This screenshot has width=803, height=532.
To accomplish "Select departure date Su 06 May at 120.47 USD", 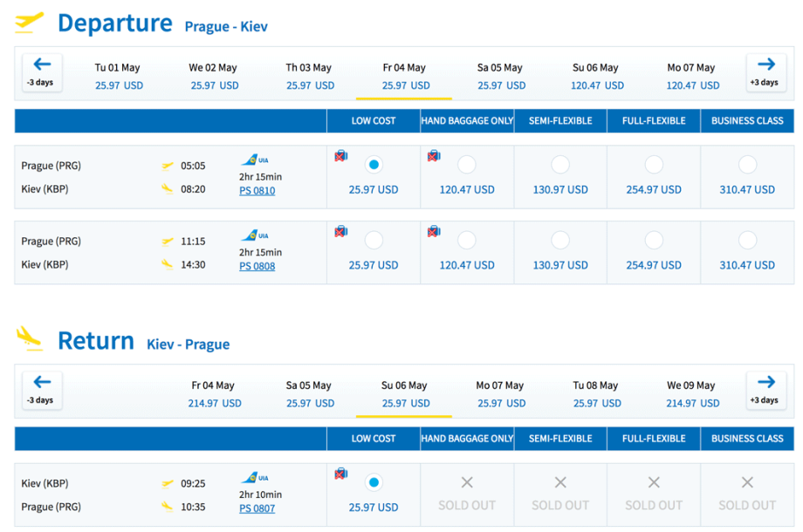I will [597, 76].
